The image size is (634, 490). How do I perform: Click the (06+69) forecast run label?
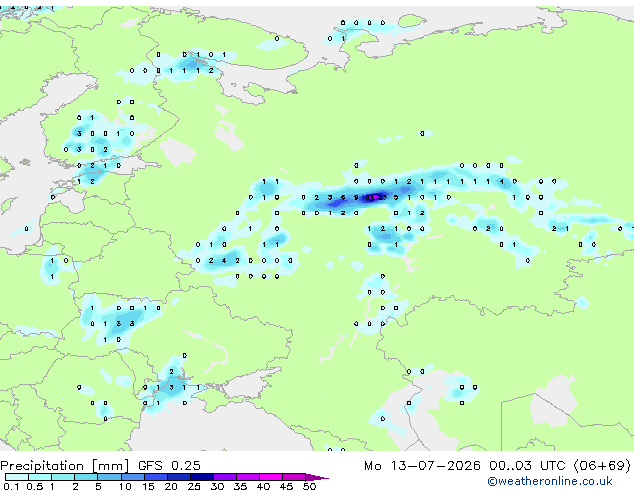coord(602,465)
